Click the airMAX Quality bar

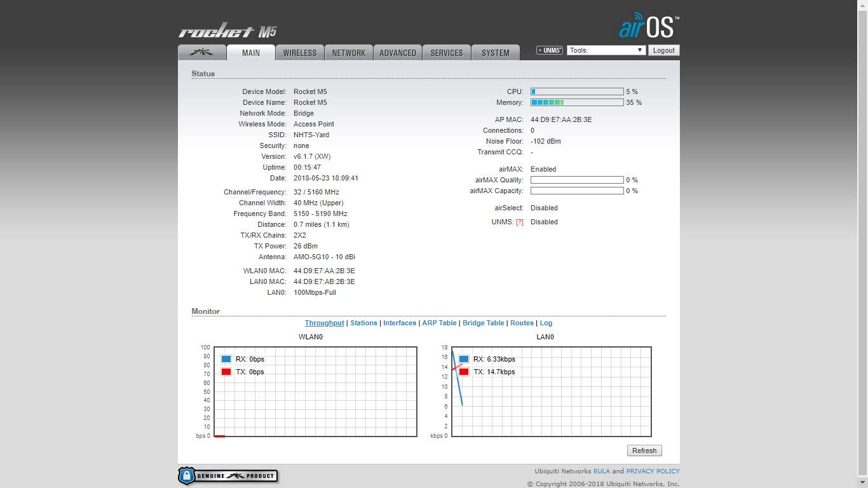[x=577, y=180]
